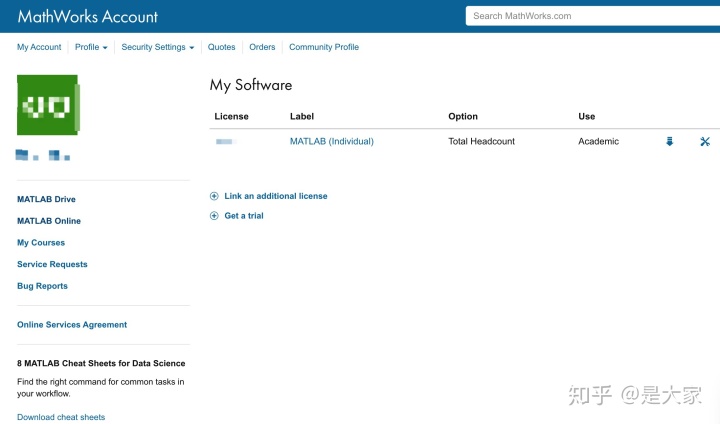720x424 pixels.
Task: Expand the Profile dropdown menu
Action: point(91,47)
